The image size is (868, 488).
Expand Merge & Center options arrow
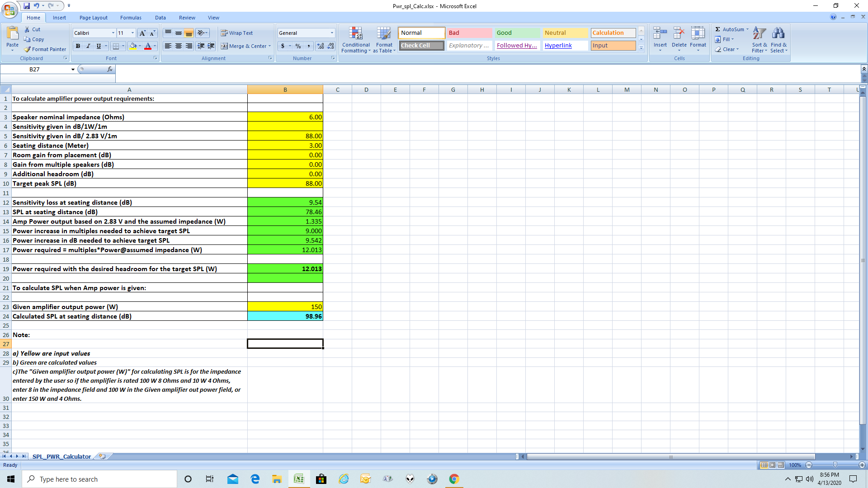tap(270, 46)
